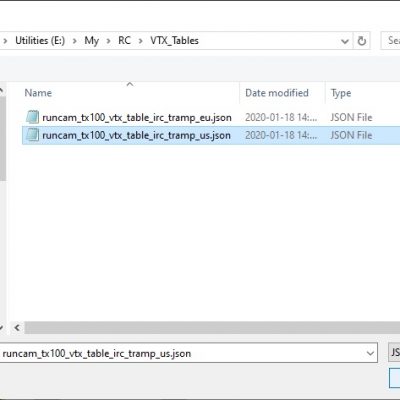The image size is (400, 400).
Task: Click horizontal scrollbar left arrow
Action: click(17, 327)
